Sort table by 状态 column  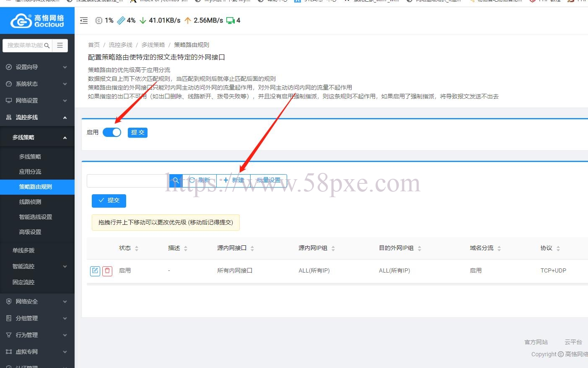(137, 248)
